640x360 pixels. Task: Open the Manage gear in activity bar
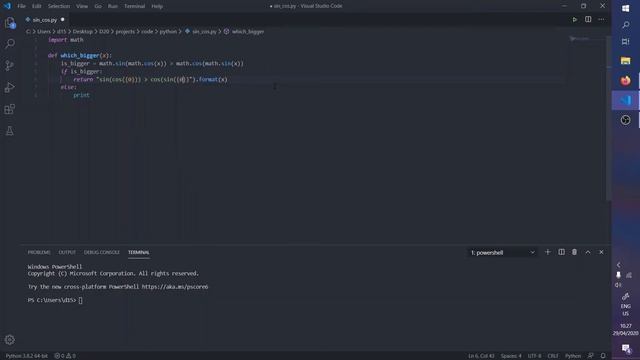coord(10,340)
